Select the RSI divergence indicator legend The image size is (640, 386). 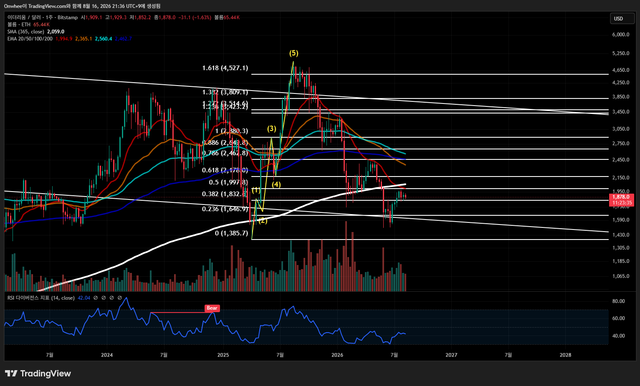click(x=41, y=298)
